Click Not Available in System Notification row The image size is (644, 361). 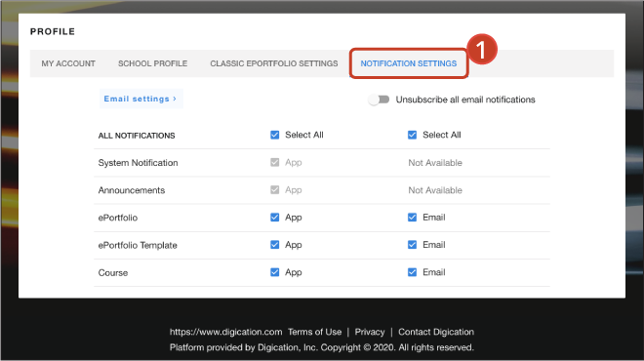click(435, 163)
